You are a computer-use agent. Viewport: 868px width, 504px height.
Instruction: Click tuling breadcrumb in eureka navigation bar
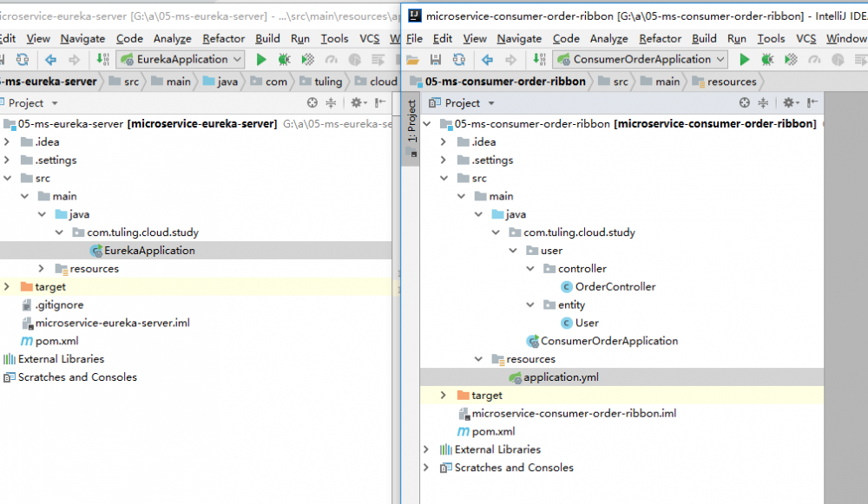pos(321,82)
